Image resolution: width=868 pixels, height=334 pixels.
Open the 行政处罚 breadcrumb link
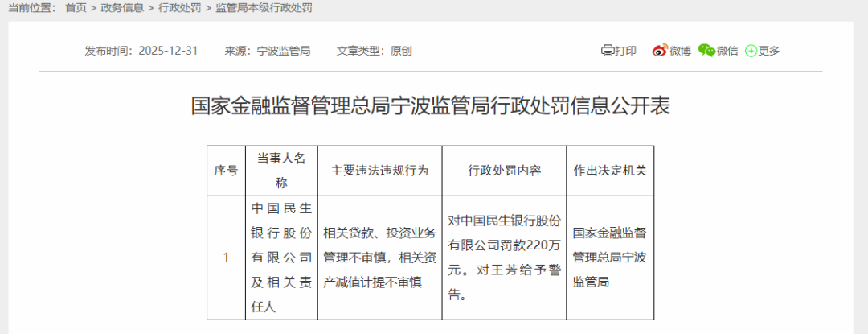(179, 8)
